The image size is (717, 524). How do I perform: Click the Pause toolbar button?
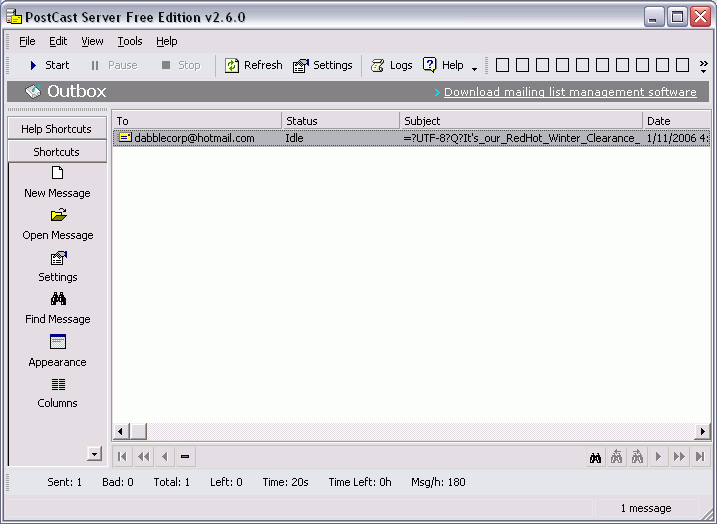point(114,65)
